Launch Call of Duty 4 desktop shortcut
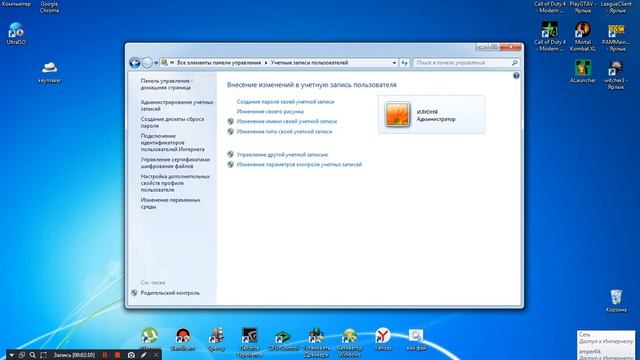This screenshot has width=640, height=360. (x=550, y=37)
